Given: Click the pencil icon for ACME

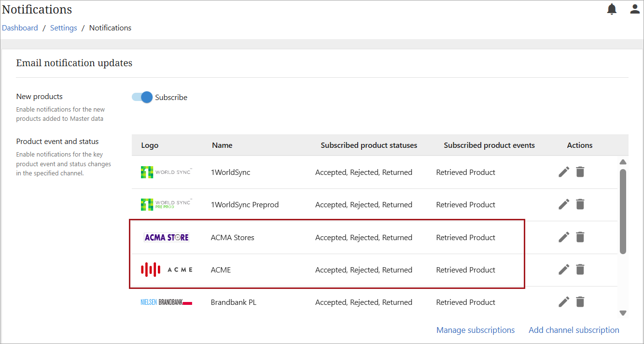Looking at the screenshot, I should coord(564,270).
